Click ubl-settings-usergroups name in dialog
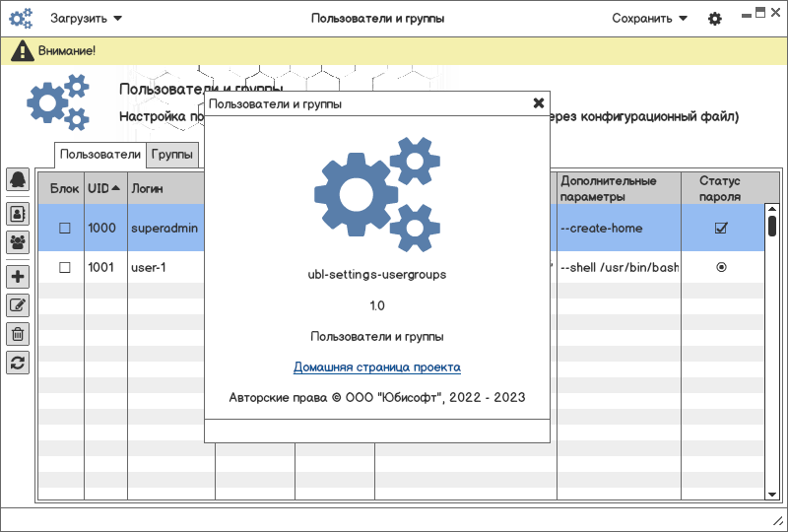The width and height of the screenshot is (788, 532). [x=377, y=275]
